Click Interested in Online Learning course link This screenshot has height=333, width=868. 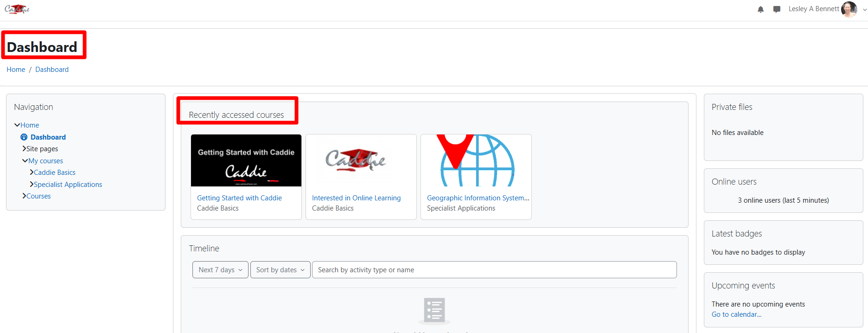pyautogui.click(x=356, y=198)
